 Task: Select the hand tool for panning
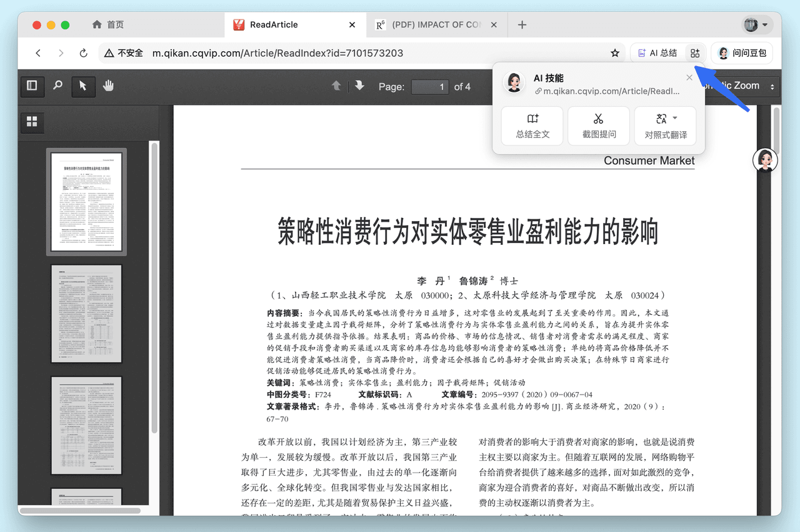(x=108, y=86)
